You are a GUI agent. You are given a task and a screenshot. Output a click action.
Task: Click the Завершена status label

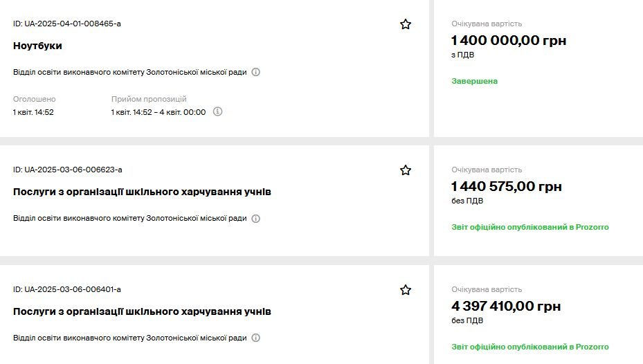474,81
